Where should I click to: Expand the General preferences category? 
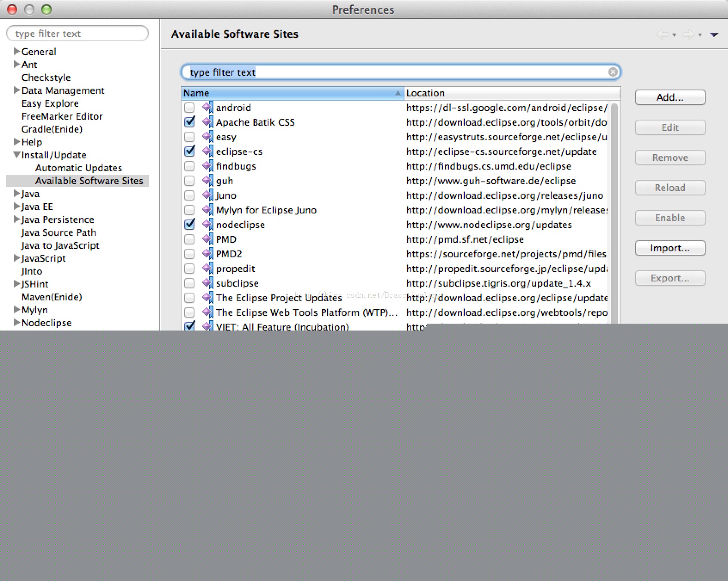(17, 51)
